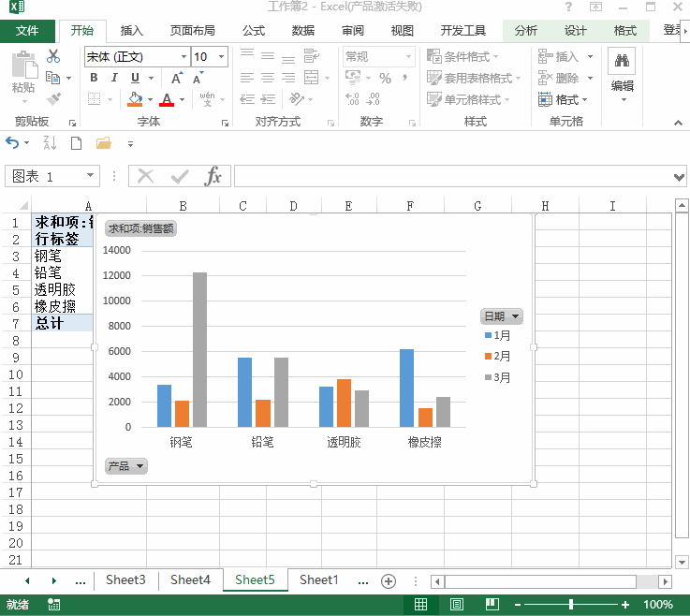
Task: Toggle align text left
Action: pos(247,78)
